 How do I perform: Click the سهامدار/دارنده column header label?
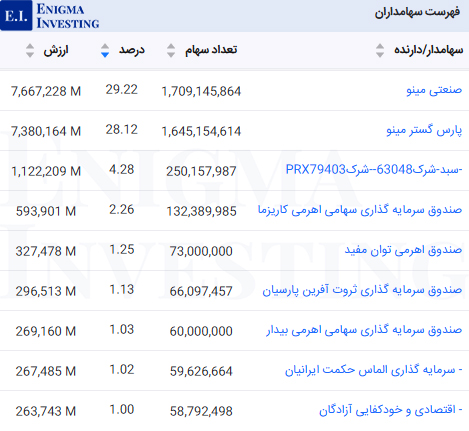pyautogui.click(x=429, y=50)
